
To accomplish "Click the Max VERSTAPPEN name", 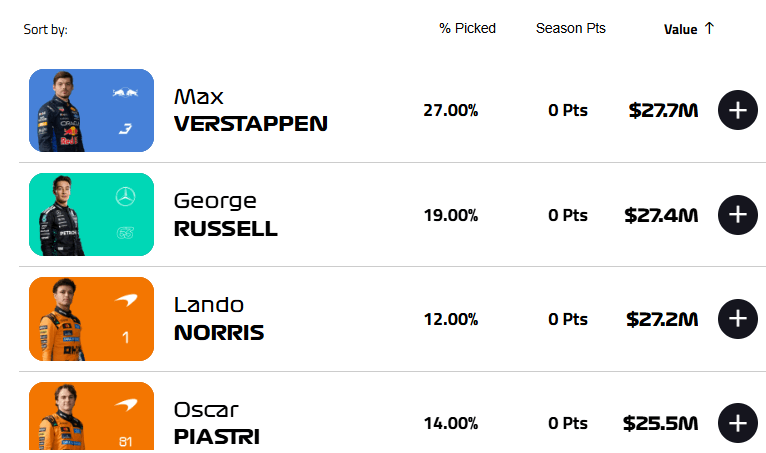I will click(250, 110).
